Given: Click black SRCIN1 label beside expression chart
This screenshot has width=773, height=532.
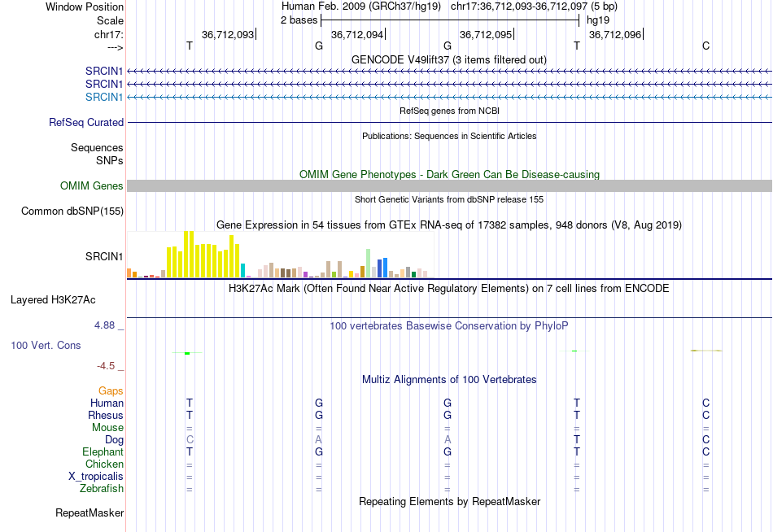Looking at the screenshot, I should tap(104, 256).
